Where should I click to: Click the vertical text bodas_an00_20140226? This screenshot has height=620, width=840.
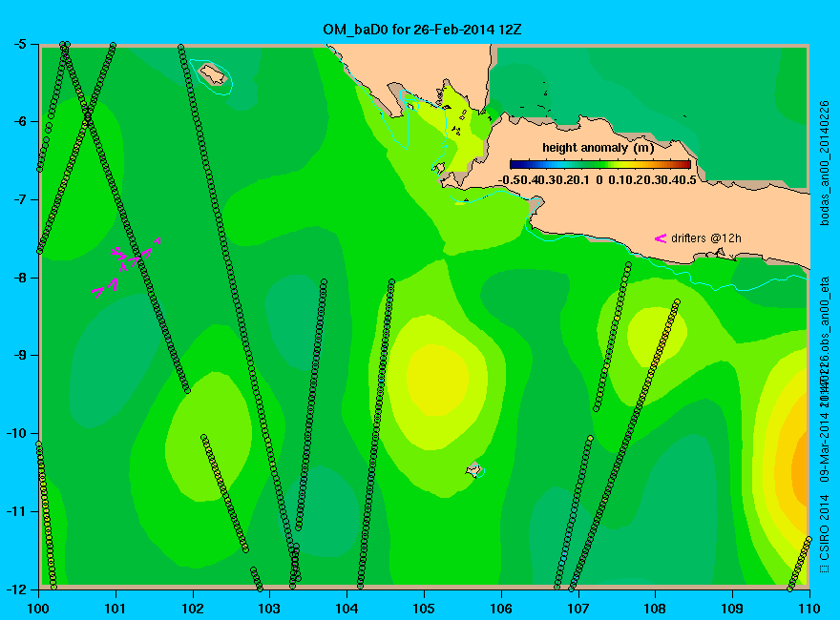(825, 163)
